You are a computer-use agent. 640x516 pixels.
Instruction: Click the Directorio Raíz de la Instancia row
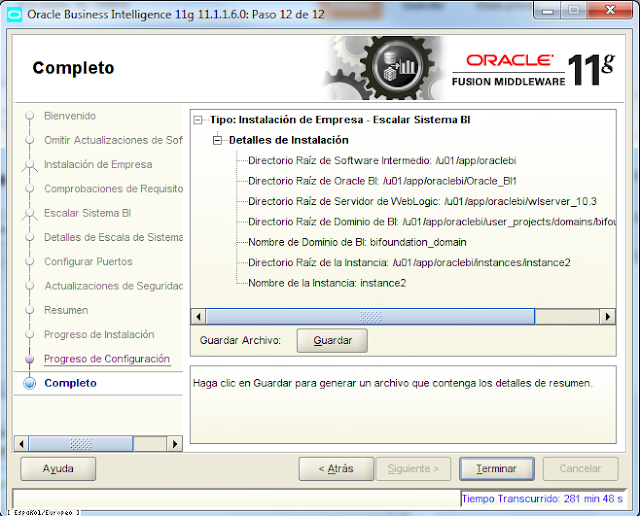point(409,263)
